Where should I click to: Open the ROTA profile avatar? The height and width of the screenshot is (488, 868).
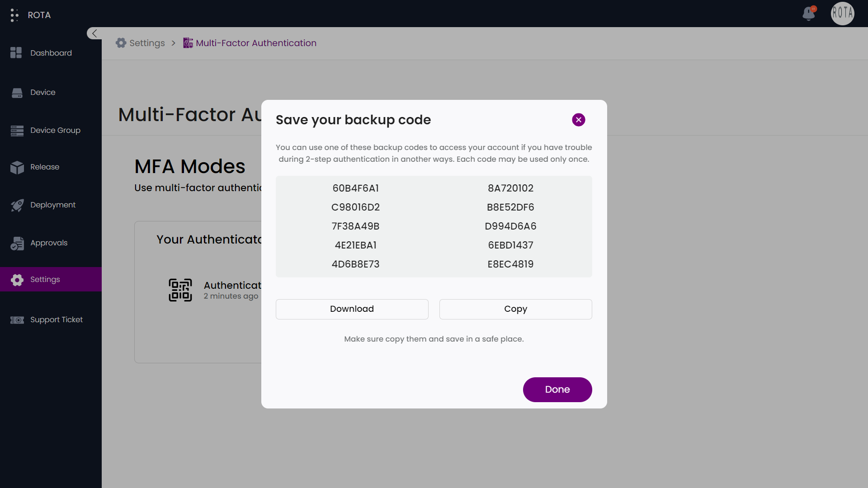(x=842, y=14)
